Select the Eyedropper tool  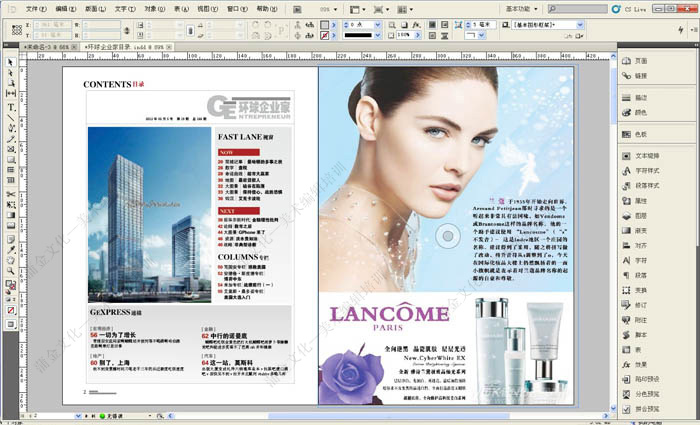click(x=11, y=250)
